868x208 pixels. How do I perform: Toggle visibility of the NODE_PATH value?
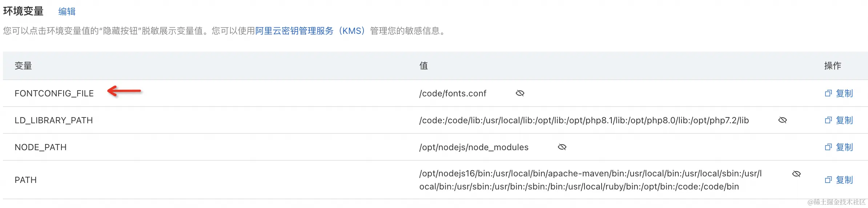562,147
